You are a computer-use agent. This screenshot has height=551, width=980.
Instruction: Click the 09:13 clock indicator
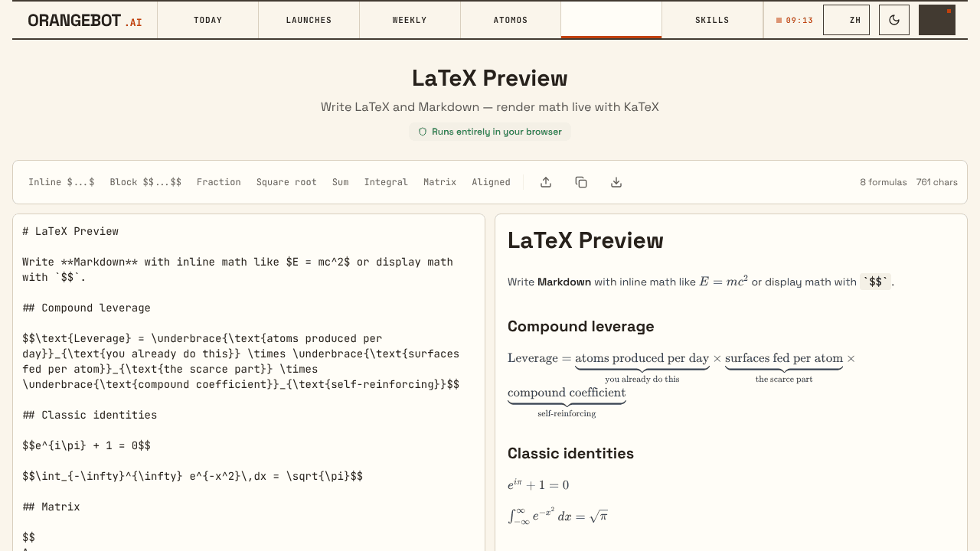pyautogui.click(x=795, y=21)
